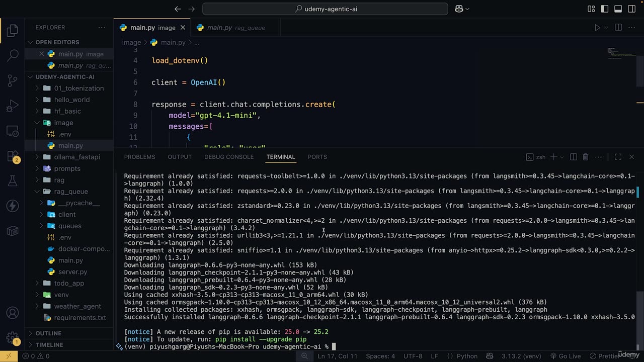Open the Source Control view
The image size is (644, 362).
click(x=13, y=80)
